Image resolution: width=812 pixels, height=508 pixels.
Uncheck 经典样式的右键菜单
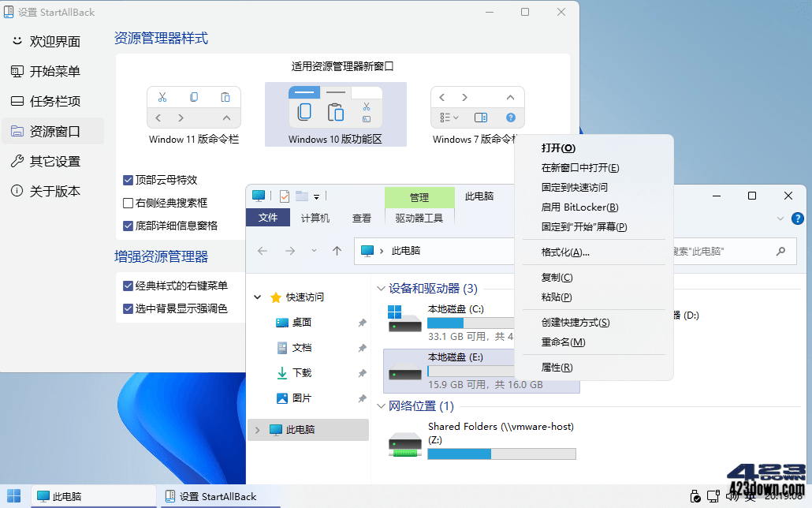click(x=127, y=286)
